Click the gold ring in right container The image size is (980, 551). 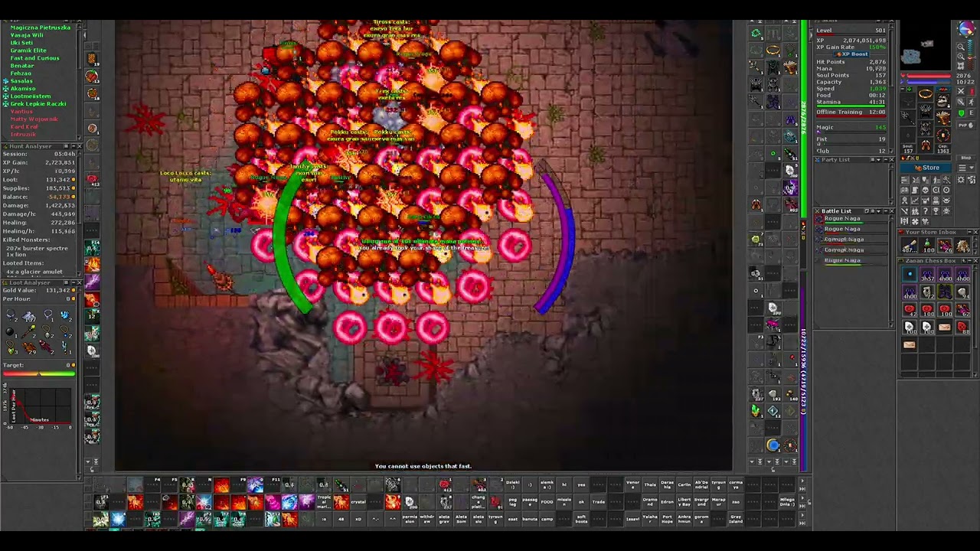click(x=773, y=50)
